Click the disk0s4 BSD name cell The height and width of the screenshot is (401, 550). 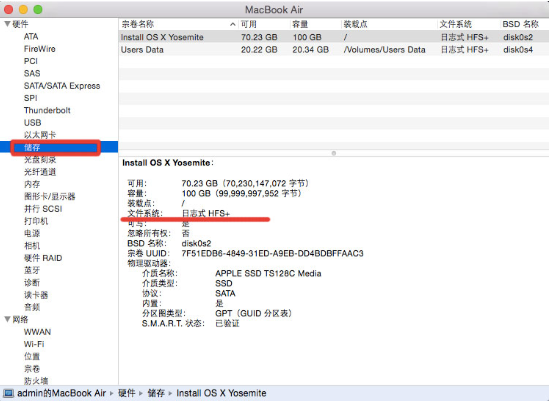pyautogui.click(x=518, y=50)
